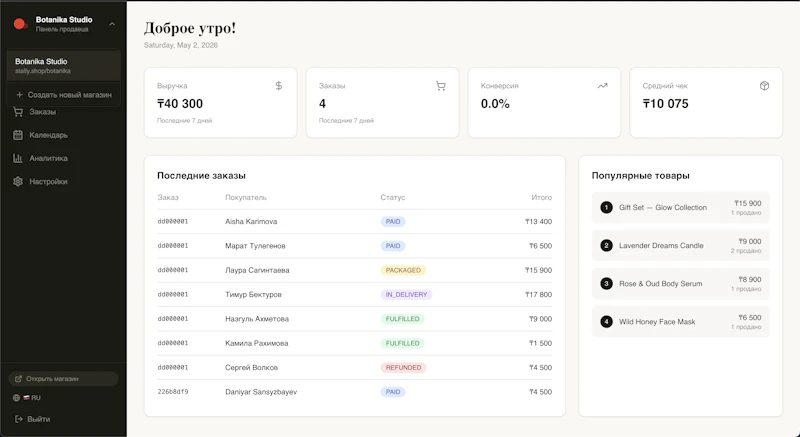800x437 pixels.
Task: Click the box icon on Средний чек card
Action: click(x=764, y=86)
